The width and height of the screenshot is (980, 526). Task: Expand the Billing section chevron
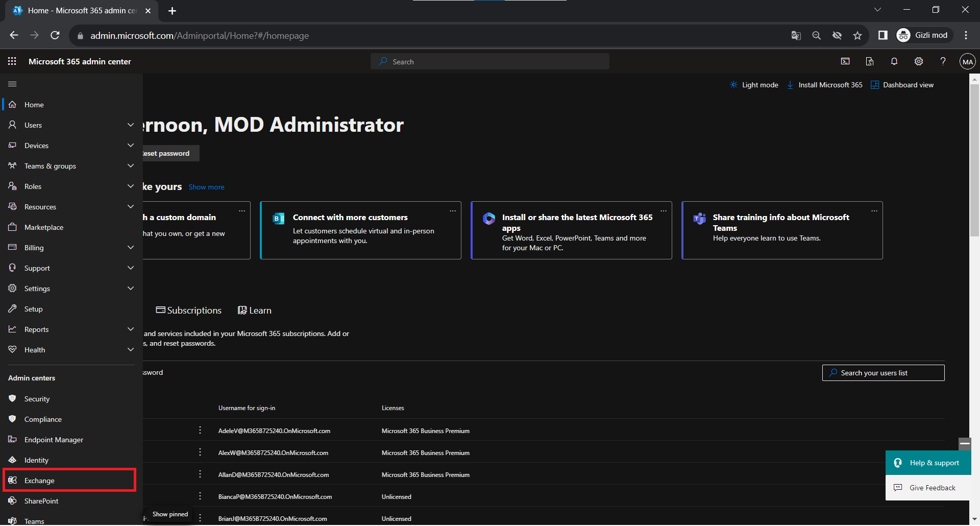[x=131, y=248]
